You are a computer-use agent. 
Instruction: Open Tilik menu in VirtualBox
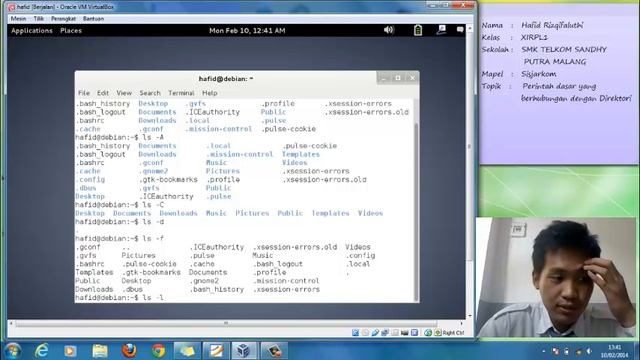[38, 18]
